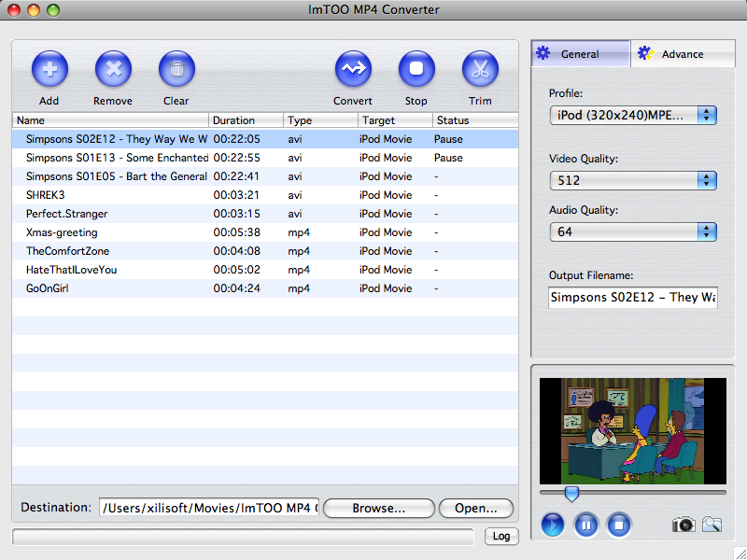Screen dimensions: 747x560
Task: Select the HateThatILoveYou file row
Action: [265, 270]
